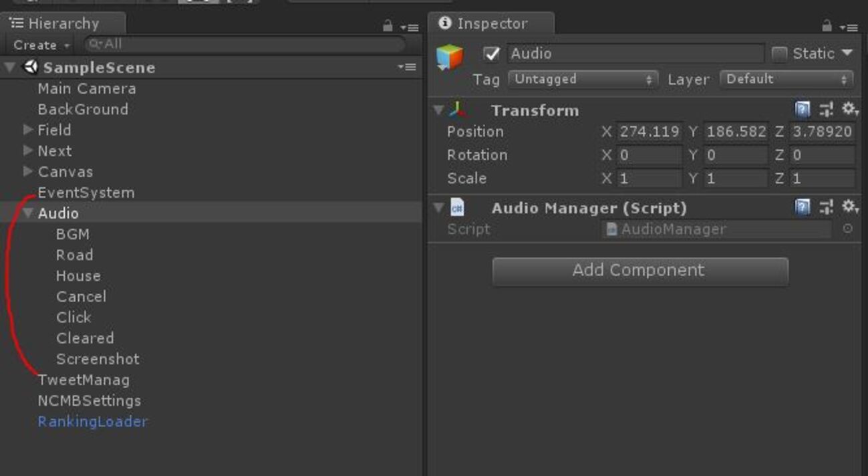Select the RankingLoader prefab object
Screen dimensions: 868x476
point(92,421)
